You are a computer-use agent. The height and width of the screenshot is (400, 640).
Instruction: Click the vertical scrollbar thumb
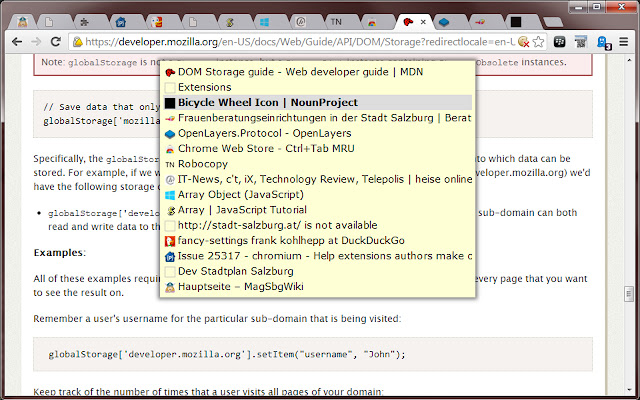(x=629, y=294)
